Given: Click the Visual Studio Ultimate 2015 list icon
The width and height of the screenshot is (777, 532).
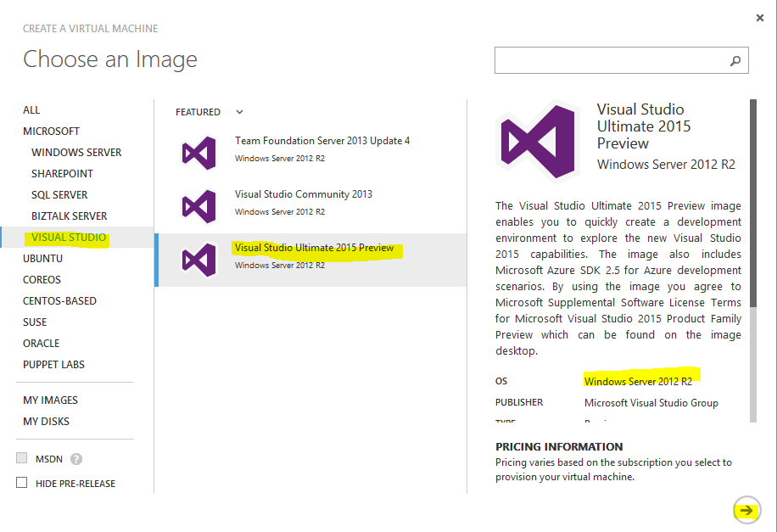Looking at the screenshot, I should (198, 260).
